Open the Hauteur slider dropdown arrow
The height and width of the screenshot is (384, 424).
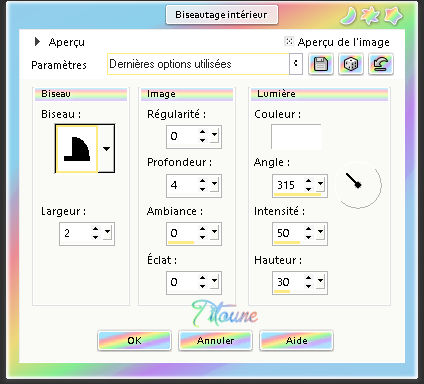(320, 281)
